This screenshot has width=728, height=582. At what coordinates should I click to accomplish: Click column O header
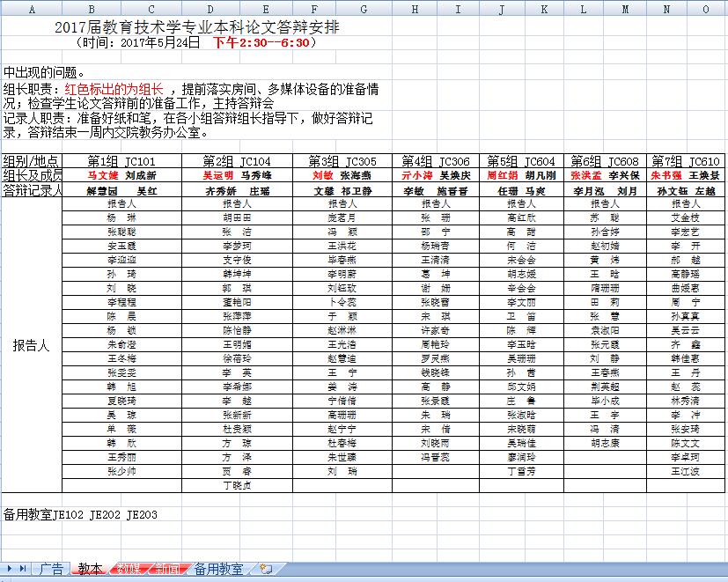point(705,9)
